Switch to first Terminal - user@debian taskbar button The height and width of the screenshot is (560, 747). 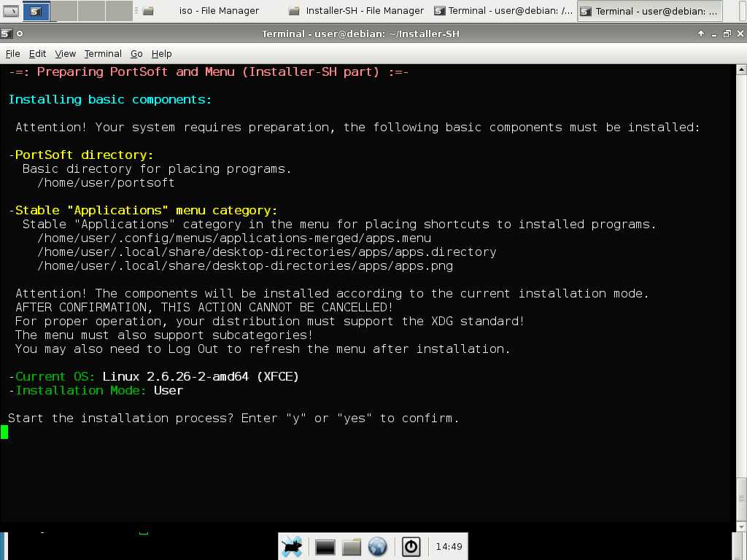click(x=503, y=11)
